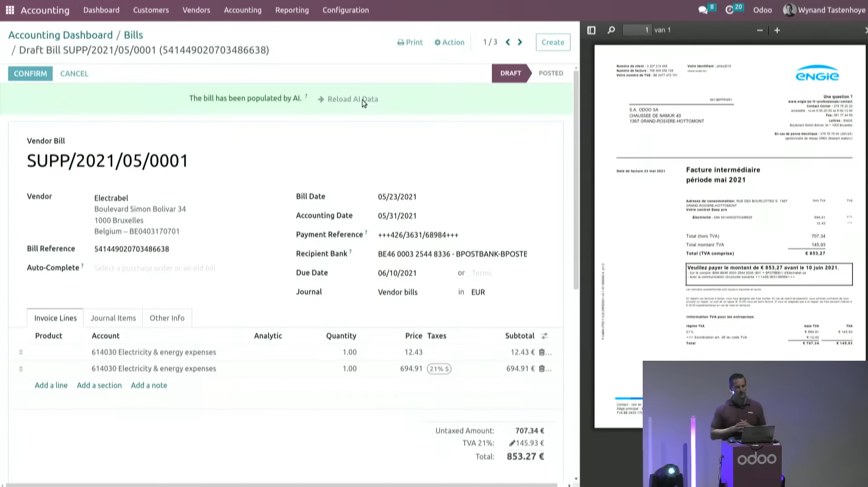Click the Draft status stage
This screenshot has width=868, height=487.
coord(511,73)
